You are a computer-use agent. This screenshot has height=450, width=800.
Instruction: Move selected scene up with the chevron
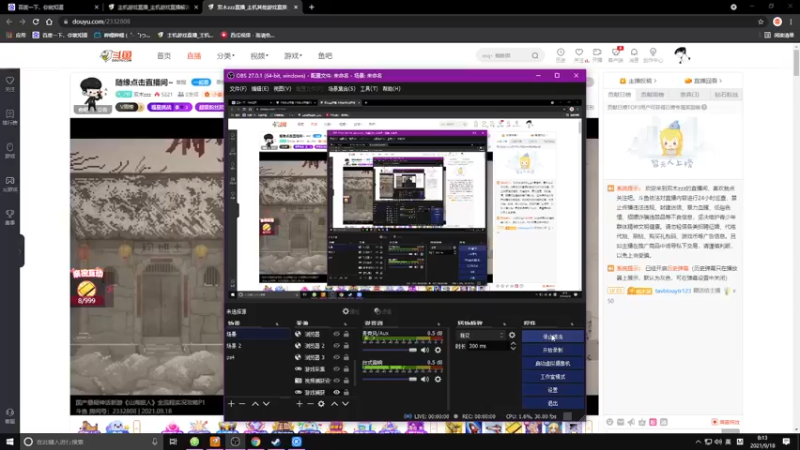pos(255,404)
